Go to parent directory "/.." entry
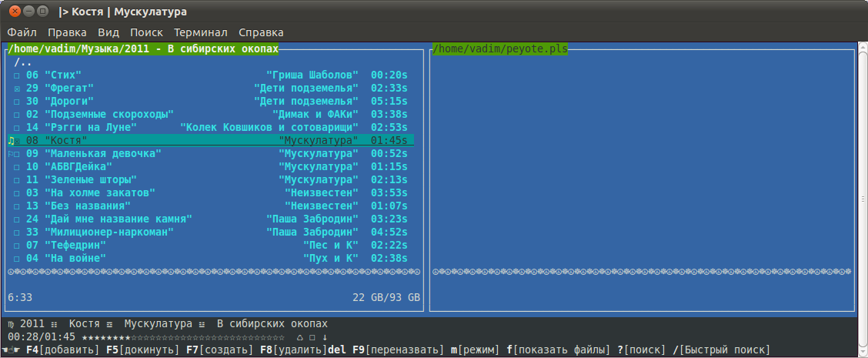This screenshot has width=868, height=358. click(23, 62)
